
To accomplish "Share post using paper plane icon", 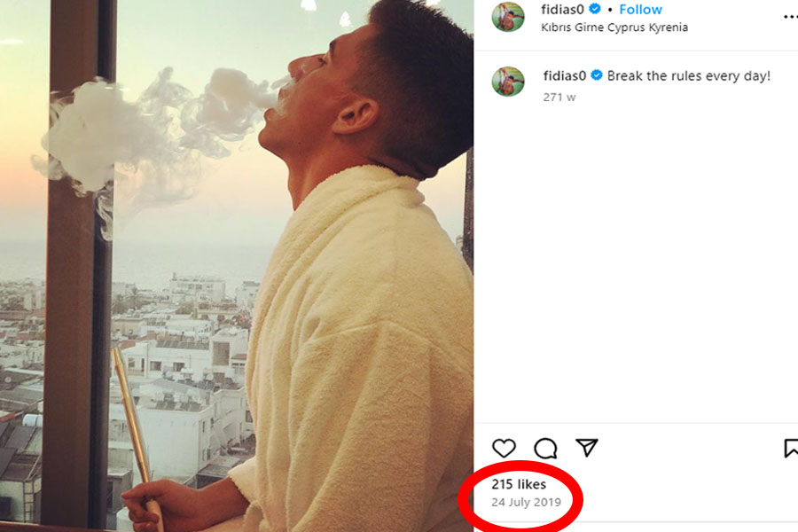I will tap(587, 449).
